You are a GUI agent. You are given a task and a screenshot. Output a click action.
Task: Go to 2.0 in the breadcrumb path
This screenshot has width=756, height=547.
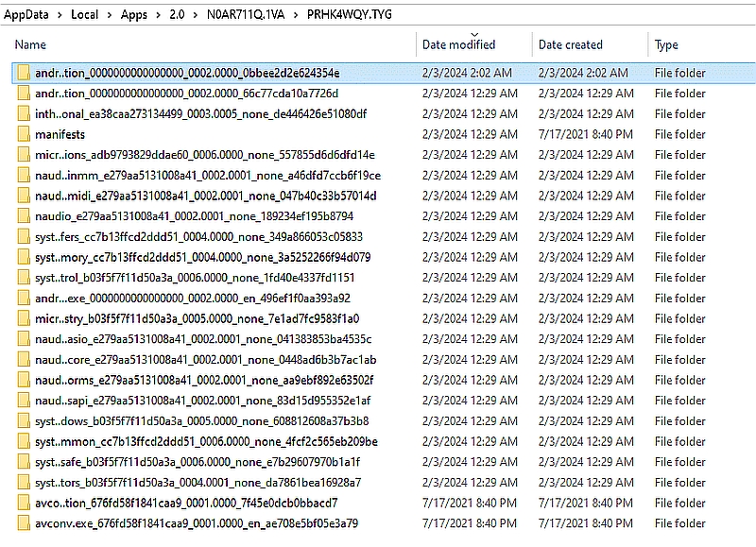[177, 14]
